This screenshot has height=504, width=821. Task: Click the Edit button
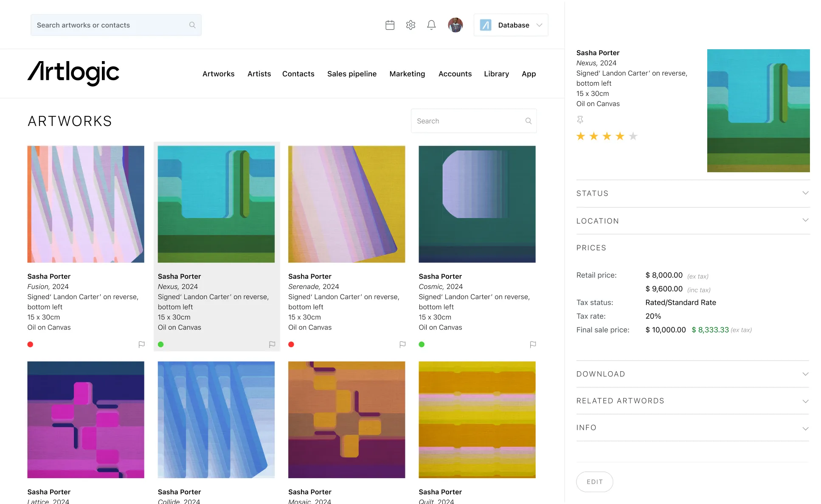[595, 482]
